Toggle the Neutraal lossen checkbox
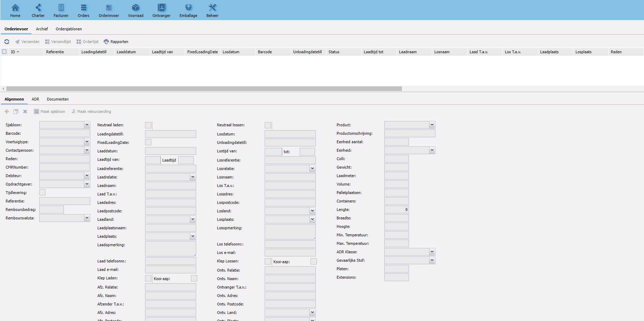644x321 pixels. click(268, 125)
